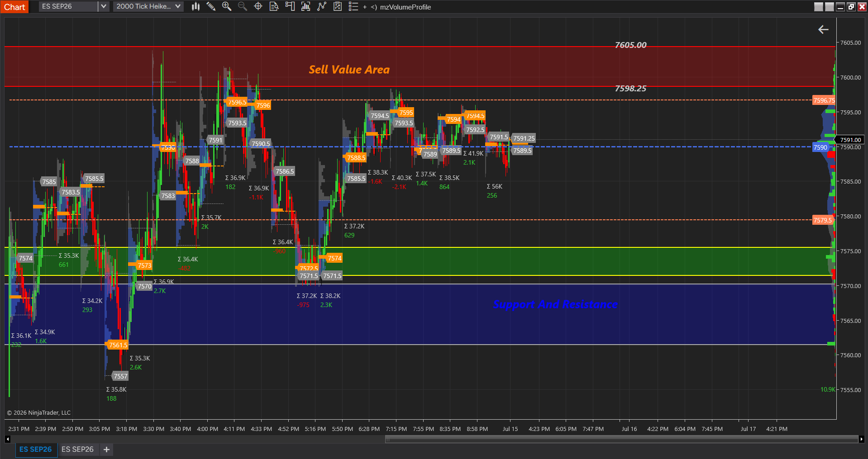
Task: Click the horizontal scrollbar left arrow
Action: pyautogui.click(x=7, y=439)
